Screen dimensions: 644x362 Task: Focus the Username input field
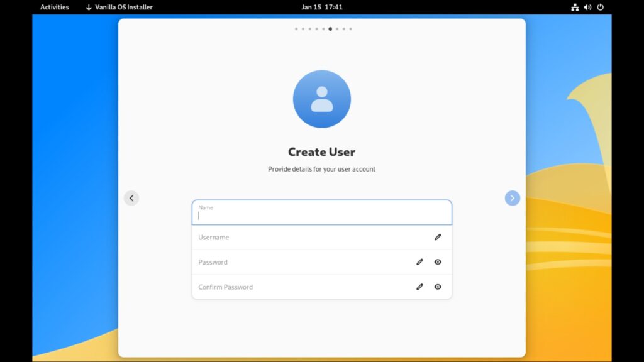[321, 237]
